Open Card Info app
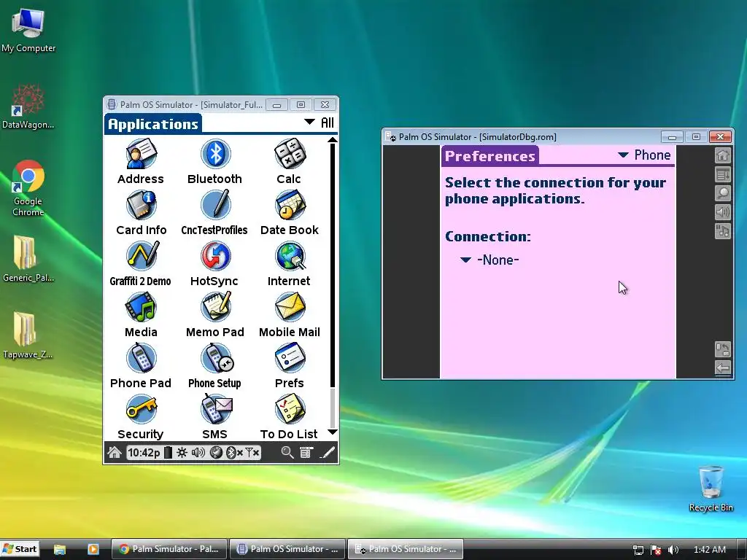This screenshot has width=747, height=560. (141, 212)
